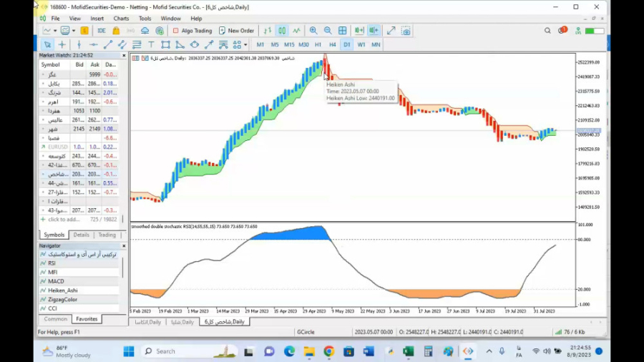This screenshot has height=362, width=644.
Task: Open the notifications icon with red badge
Action: click(x=562, y=30)
